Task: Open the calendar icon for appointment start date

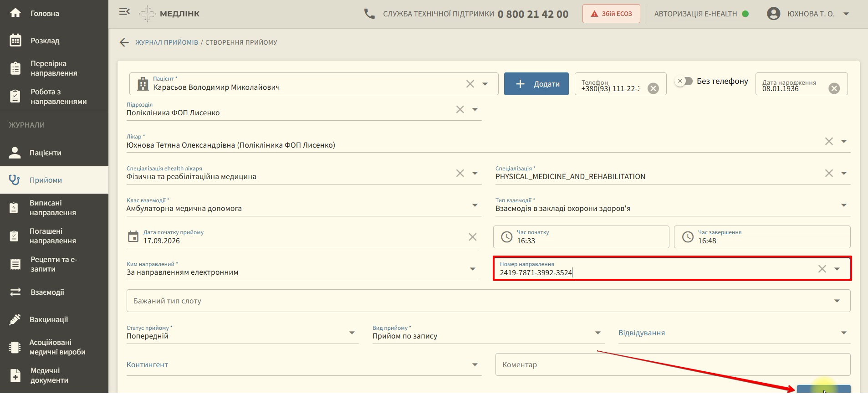Action: pos(133,236)
